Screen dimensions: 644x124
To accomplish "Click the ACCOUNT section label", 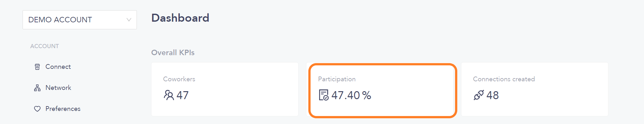I will (x=44, y=46).
